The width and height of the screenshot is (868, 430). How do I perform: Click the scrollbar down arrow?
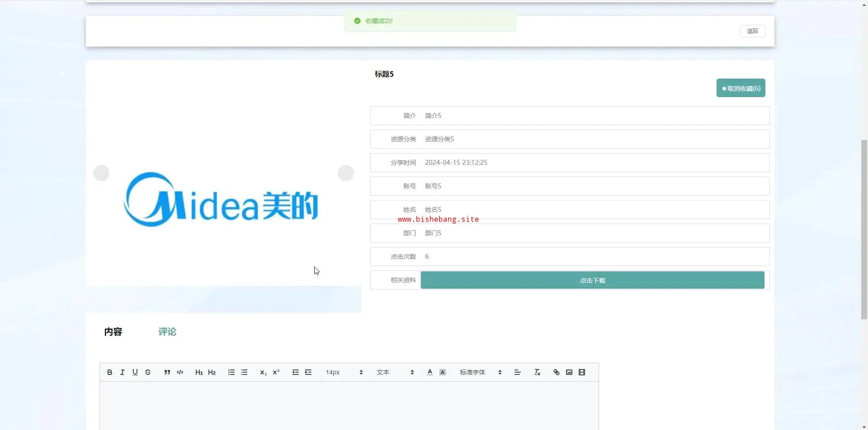coord(864,427)
